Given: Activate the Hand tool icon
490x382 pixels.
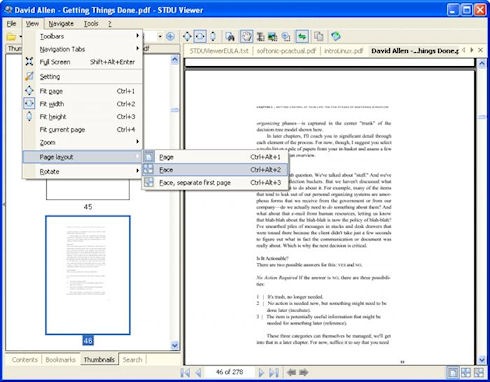Looking at the screenshot, I should coord(246,36).
